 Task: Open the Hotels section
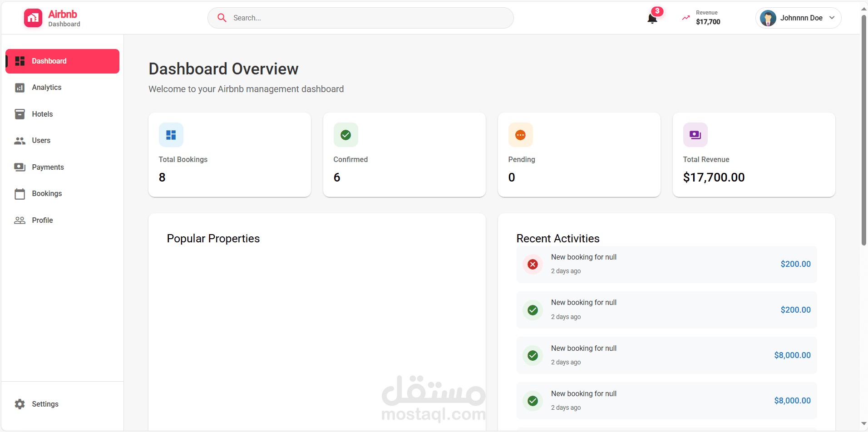62,114
